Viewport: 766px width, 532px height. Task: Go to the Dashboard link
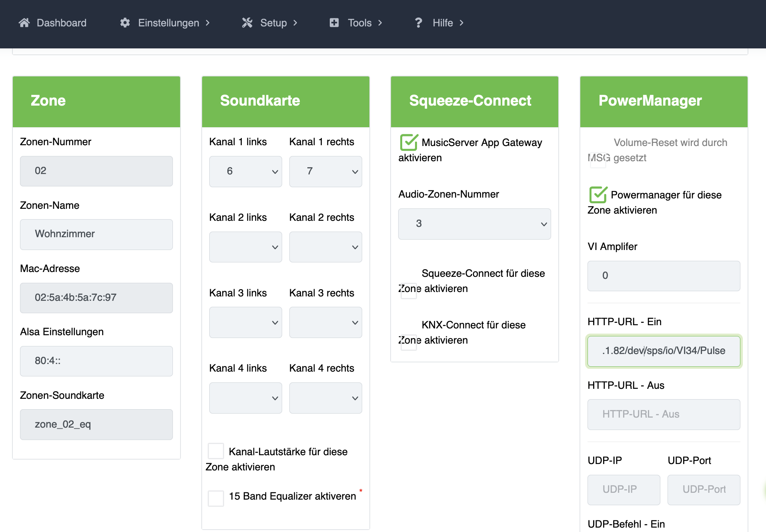[61, 23]
